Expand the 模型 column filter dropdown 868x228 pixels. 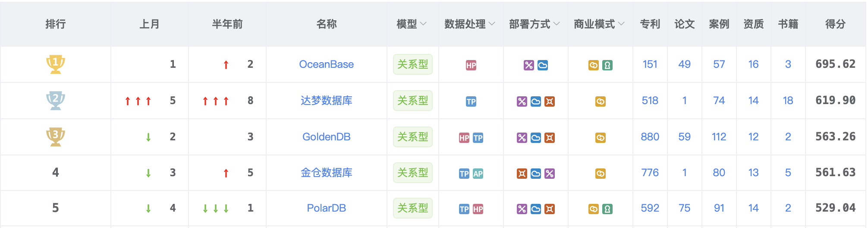tap(423, 24)
